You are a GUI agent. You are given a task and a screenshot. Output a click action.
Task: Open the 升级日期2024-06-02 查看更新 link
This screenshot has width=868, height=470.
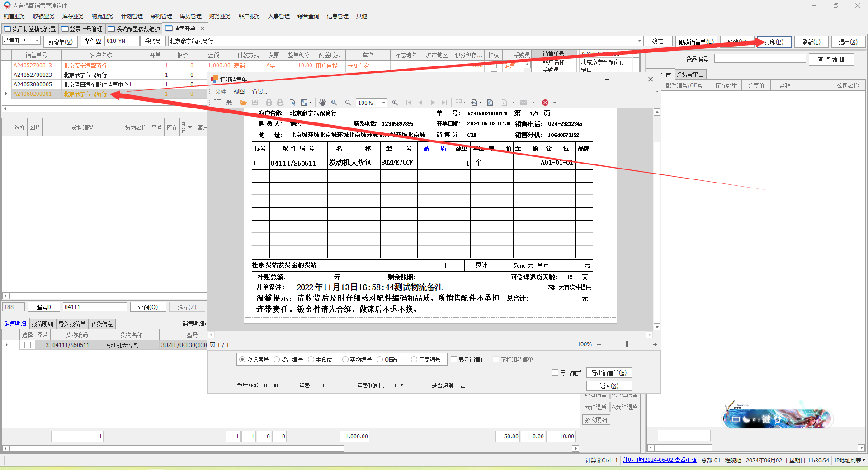[x=659, y=460]
